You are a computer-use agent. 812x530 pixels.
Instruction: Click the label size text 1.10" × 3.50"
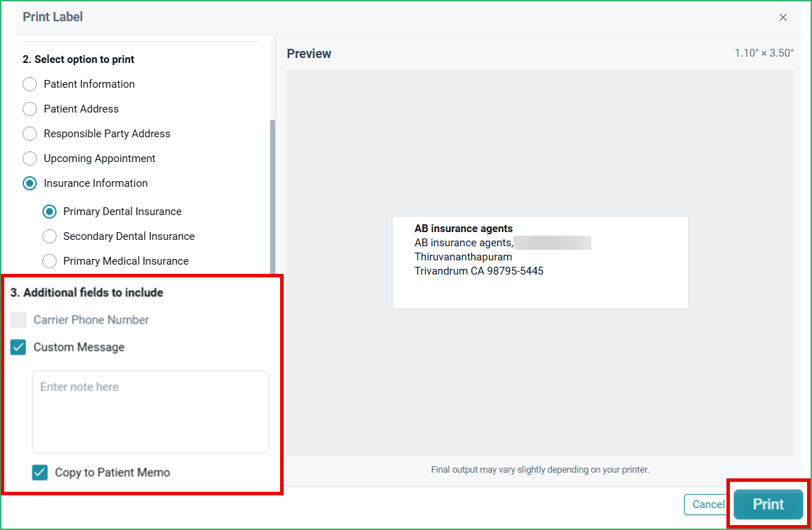[764, 53]
